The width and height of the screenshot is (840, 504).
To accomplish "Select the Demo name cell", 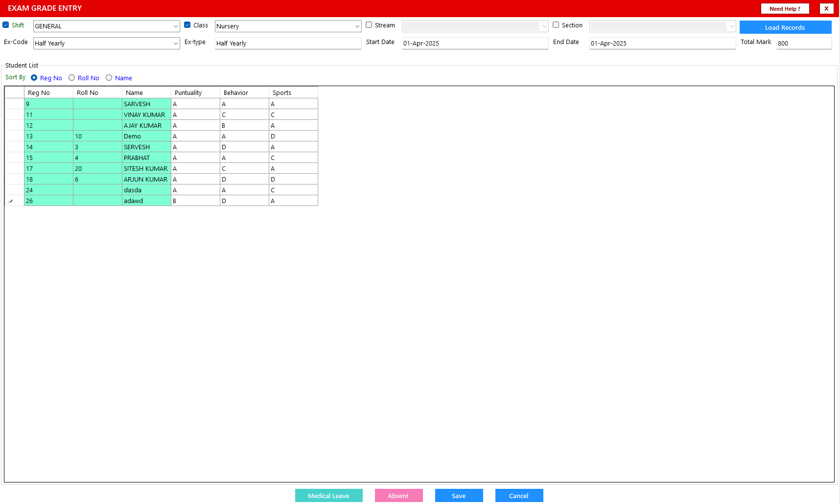I will click(147, 136).
